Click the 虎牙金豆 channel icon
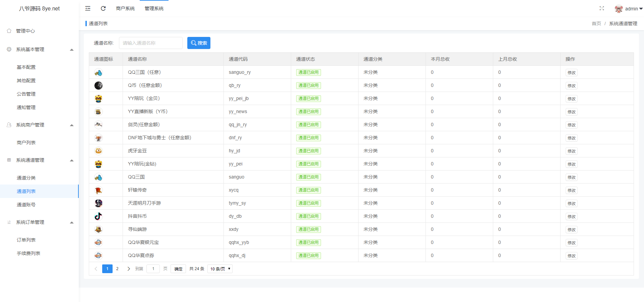 98,151
